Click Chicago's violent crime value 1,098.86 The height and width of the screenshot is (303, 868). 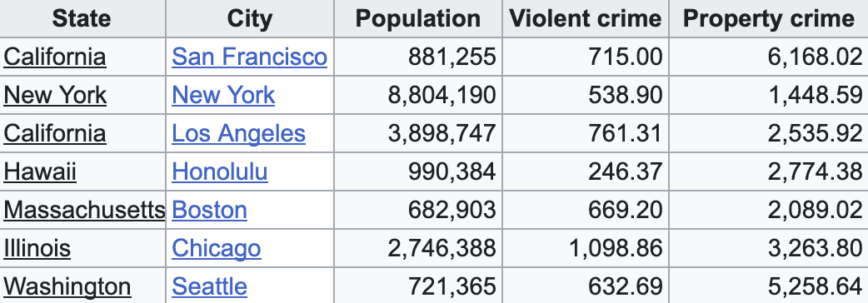[616, 248]
